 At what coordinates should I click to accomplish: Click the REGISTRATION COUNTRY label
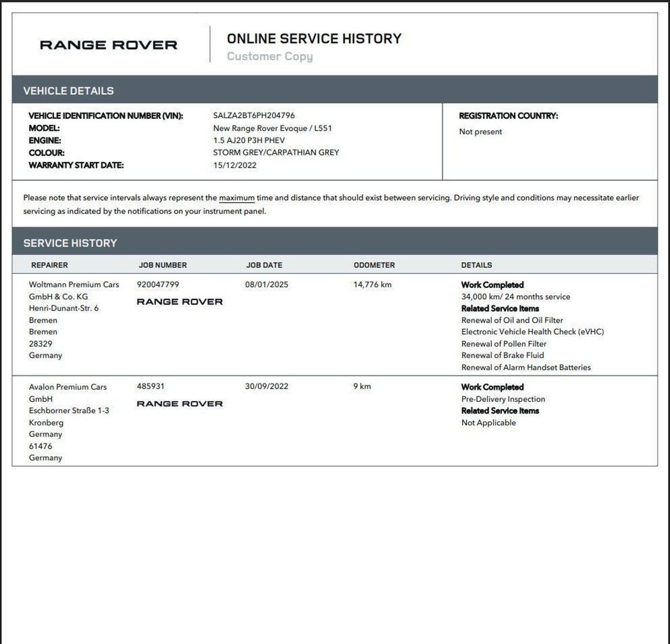[508, 115]
